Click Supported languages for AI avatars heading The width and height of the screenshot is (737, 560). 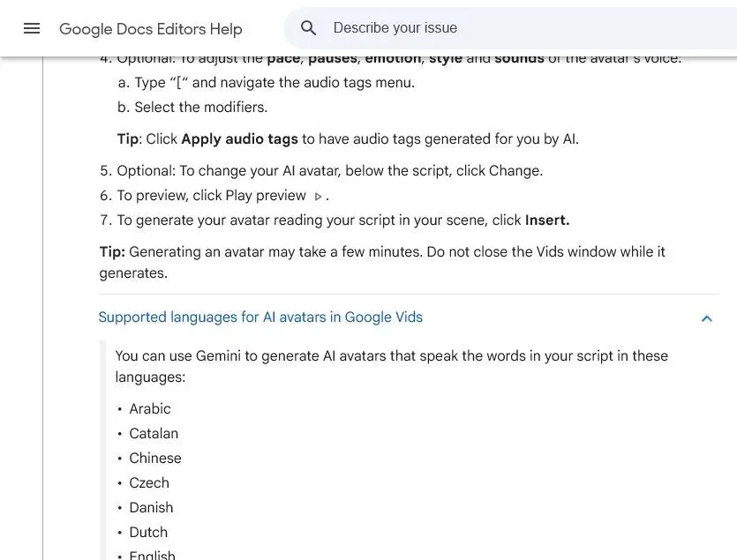tap(260, 317)
